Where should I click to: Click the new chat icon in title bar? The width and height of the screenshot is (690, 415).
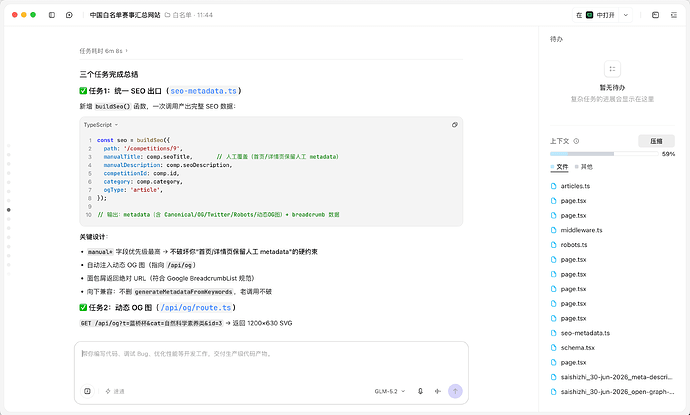69,15
